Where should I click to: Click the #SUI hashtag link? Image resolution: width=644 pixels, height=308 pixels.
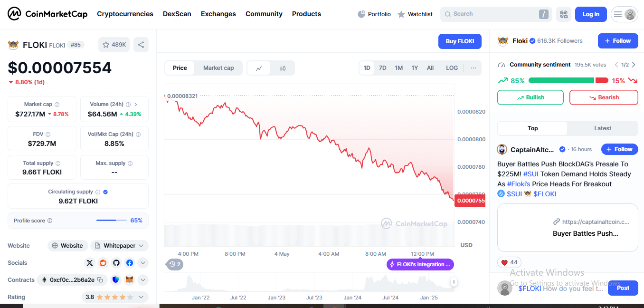(x=531, y=174)
